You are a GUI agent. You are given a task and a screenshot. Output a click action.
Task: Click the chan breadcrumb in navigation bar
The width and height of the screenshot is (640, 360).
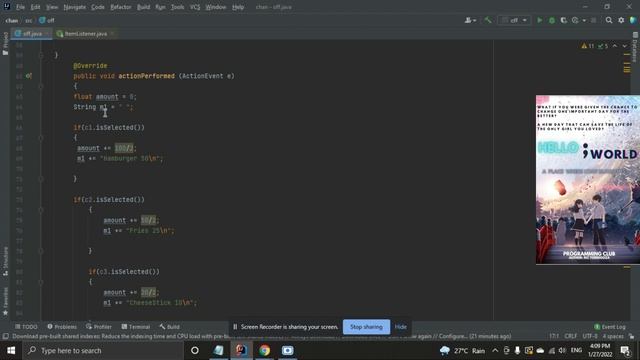[x=11, y=20]
